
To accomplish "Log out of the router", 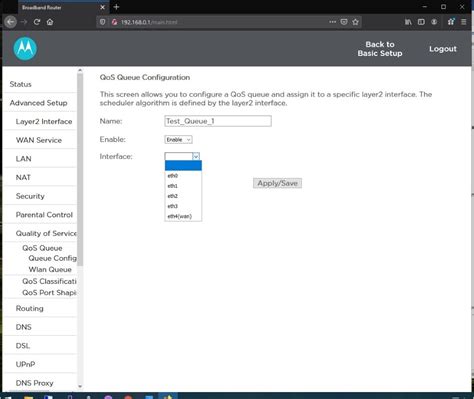I will coord(443,49).
